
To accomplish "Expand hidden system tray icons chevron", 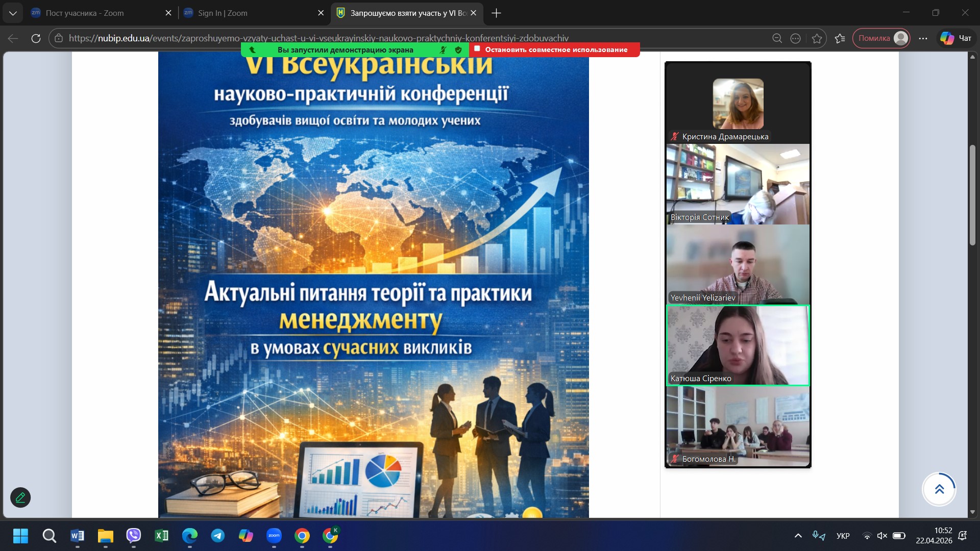I will [798, 536].
